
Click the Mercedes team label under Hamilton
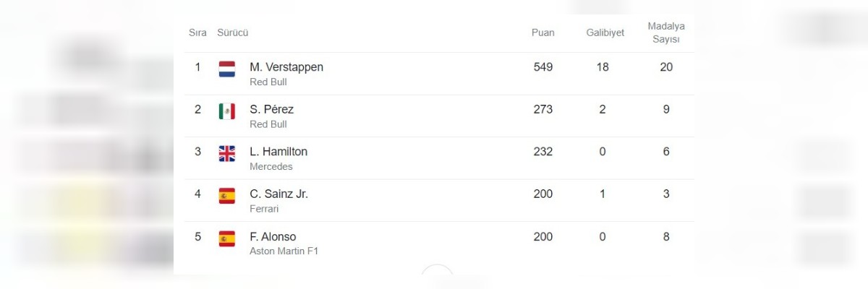pos(271,167)
